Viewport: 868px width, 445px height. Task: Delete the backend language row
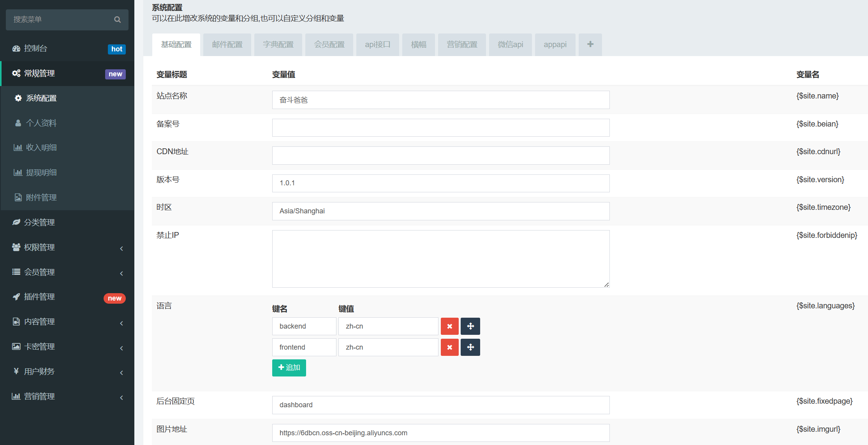(449, 326)
